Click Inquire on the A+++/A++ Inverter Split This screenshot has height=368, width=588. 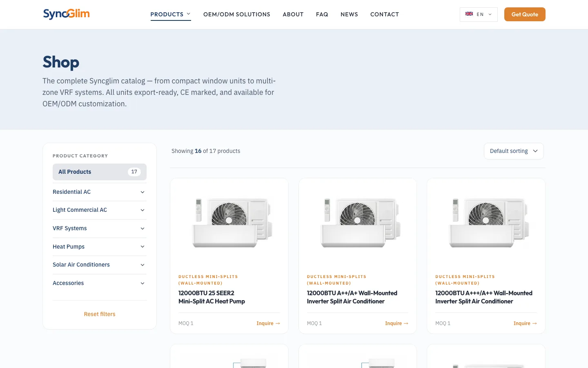525,323
